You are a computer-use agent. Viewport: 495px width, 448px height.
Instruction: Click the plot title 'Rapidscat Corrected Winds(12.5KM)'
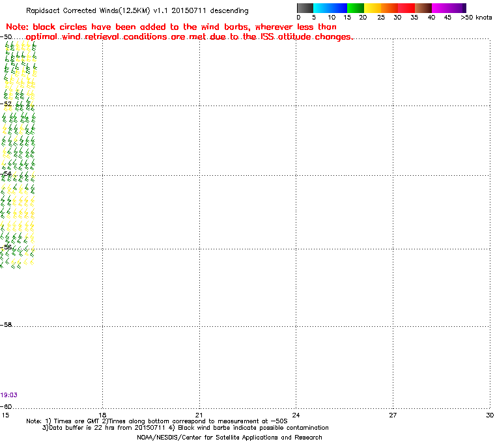pos(88,10)
